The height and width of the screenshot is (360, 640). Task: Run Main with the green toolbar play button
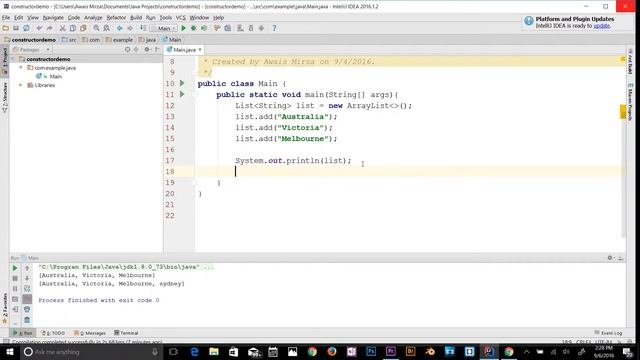(183, 28)
